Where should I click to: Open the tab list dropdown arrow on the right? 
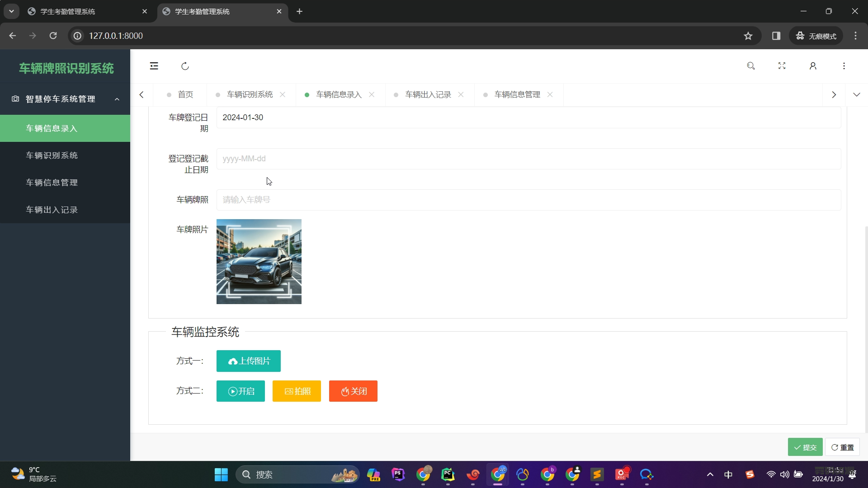[x=857, y=94]
